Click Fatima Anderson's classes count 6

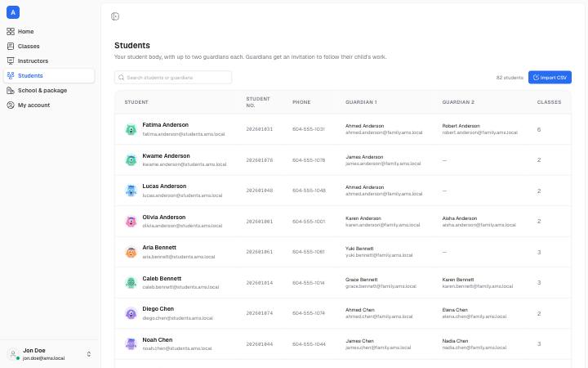click(539, 129)
